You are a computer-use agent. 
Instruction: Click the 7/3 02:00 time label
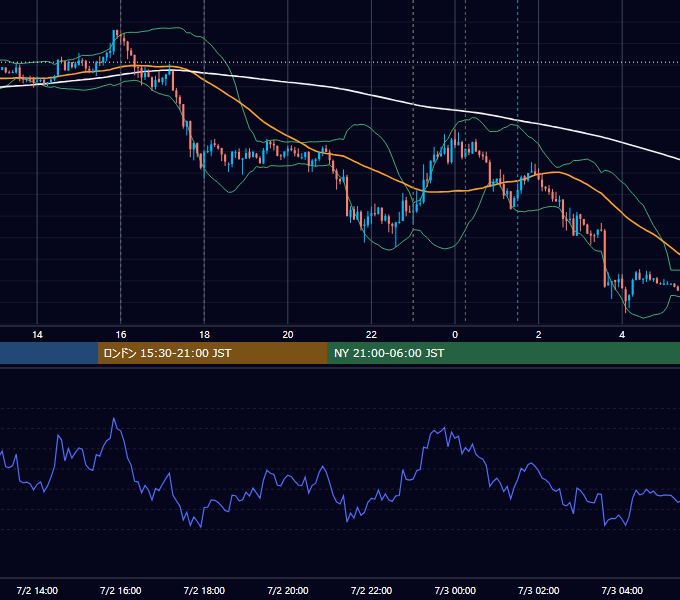[539, 590]
